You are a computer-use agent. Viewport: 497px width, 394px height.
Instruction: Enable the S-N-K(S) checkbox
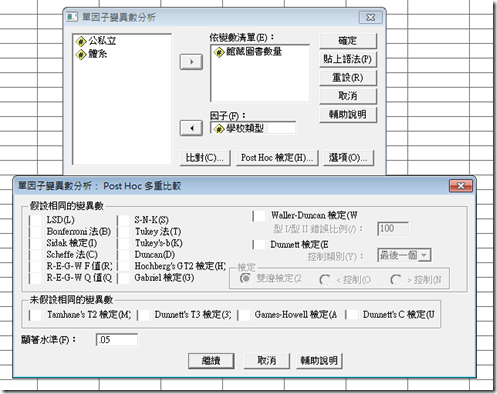tap(124, 220)
